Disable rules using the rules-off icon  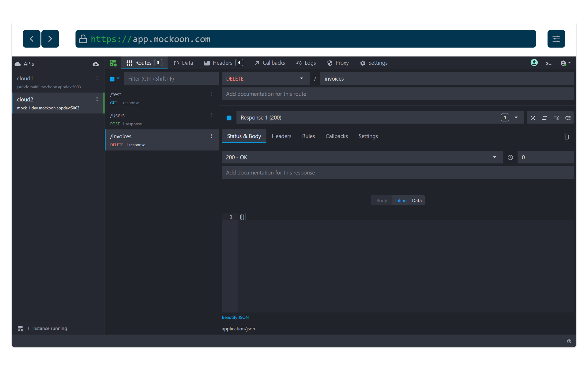(x=556, y=117)
